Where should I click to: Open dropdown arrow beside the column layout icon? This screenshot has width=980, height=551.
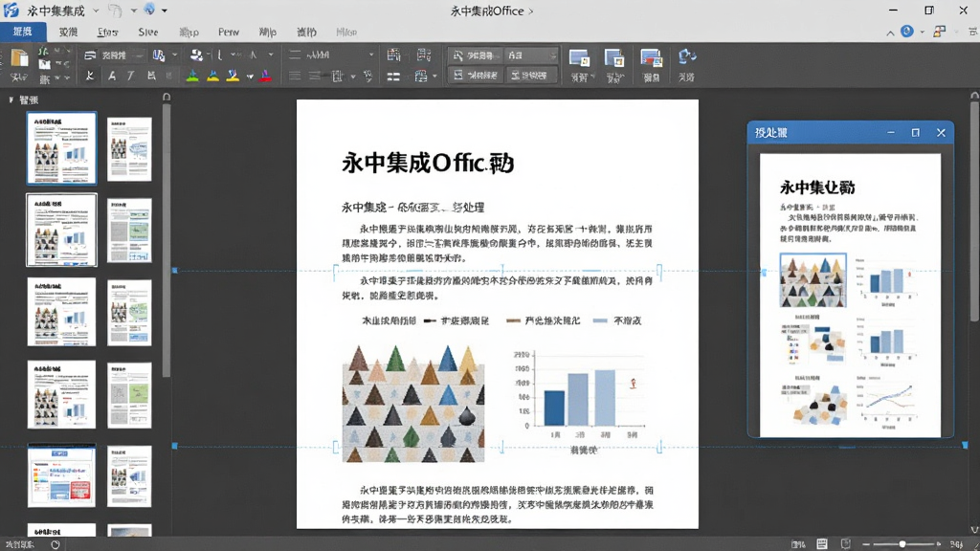coord(352,77)
